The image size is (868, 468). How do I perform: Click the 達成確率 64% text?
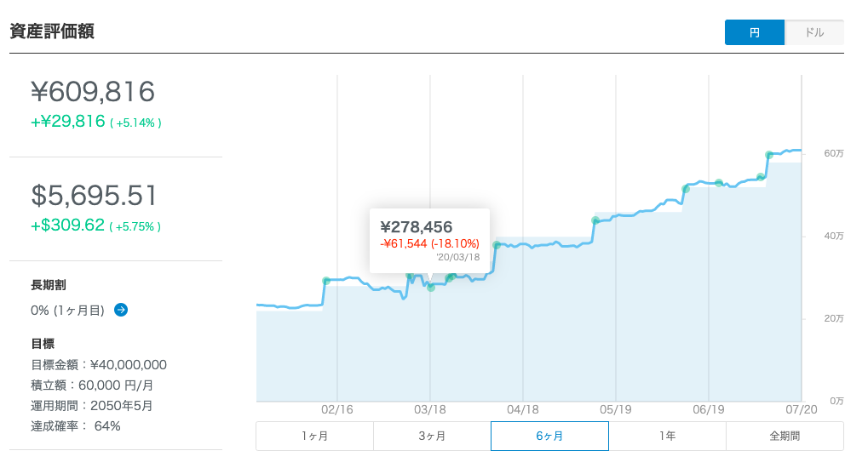pyautogui.click(x=75, y=426)
